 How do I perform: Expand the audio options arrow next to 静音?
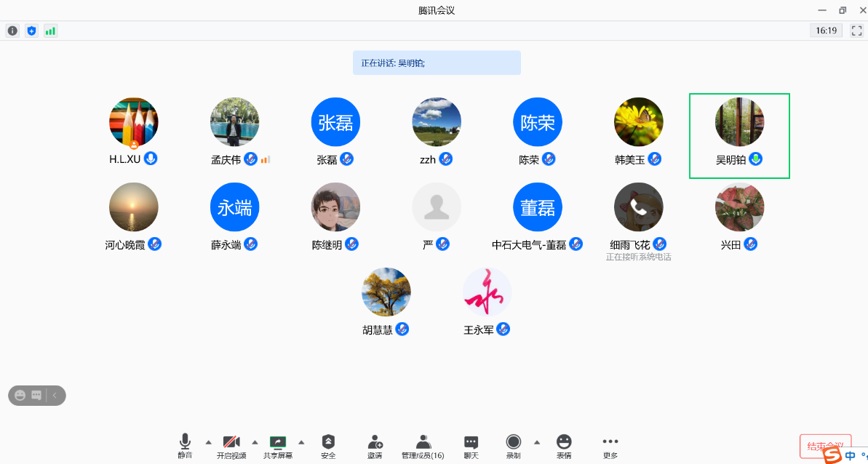tap(208, 441)
